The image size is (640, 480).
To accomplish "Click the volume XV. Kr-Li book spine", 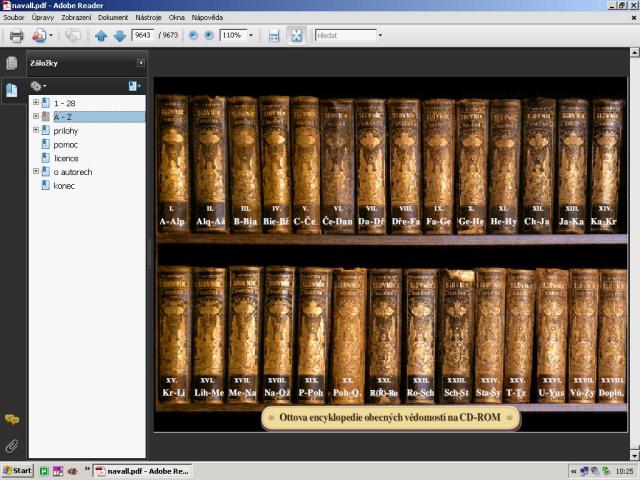I will click(174, 335).
